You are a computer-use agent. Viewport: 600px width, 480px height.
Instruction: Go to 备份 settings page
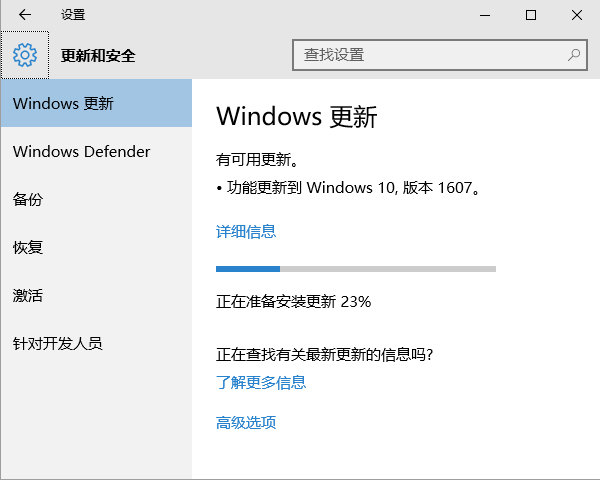(x=96, y=199)
